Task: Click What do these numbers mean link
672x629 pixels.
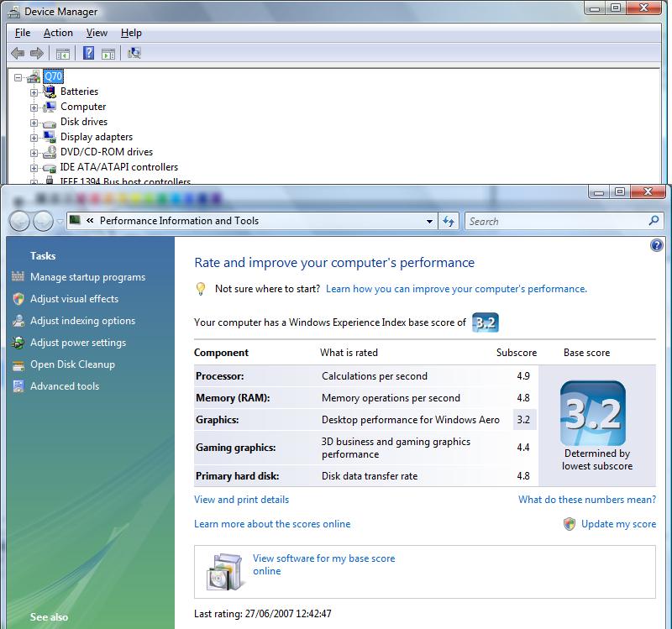Action: (x=587, y=500)
